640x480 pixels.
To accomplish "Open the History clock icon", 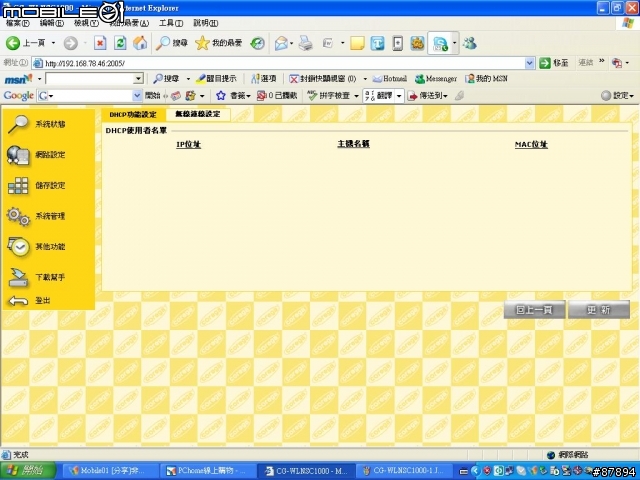I will [257, 43].
